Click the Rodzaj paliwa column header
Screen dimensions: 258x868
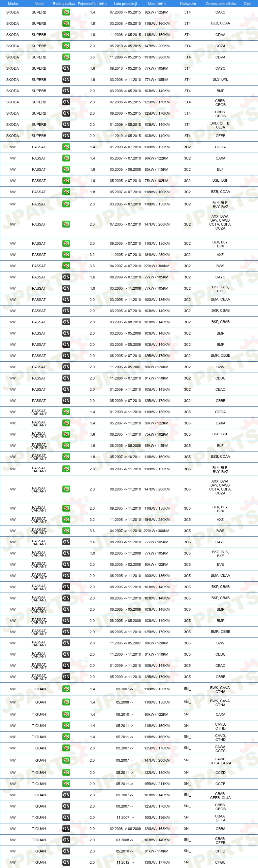click(64, 4)
